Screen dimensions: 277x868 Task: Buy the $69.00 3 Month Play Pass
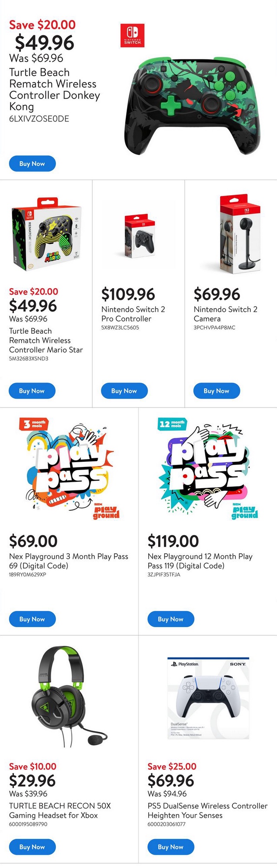32,619
